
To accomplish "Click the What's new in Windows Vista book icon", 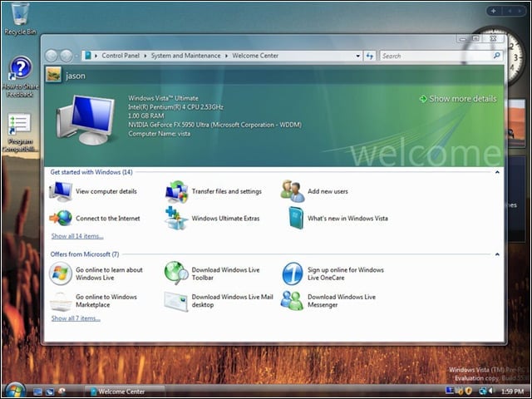I will [296, 218].
